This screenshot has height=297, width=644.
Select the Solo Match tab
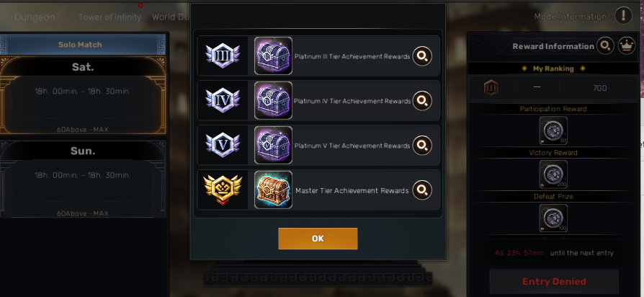tap(80, 45)
